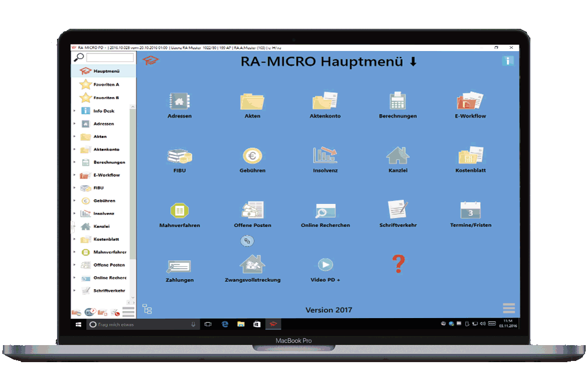Open Task View in the taskbar
Image resolution: width=588 pixels, height=388 pixels.
click(208, 325)
